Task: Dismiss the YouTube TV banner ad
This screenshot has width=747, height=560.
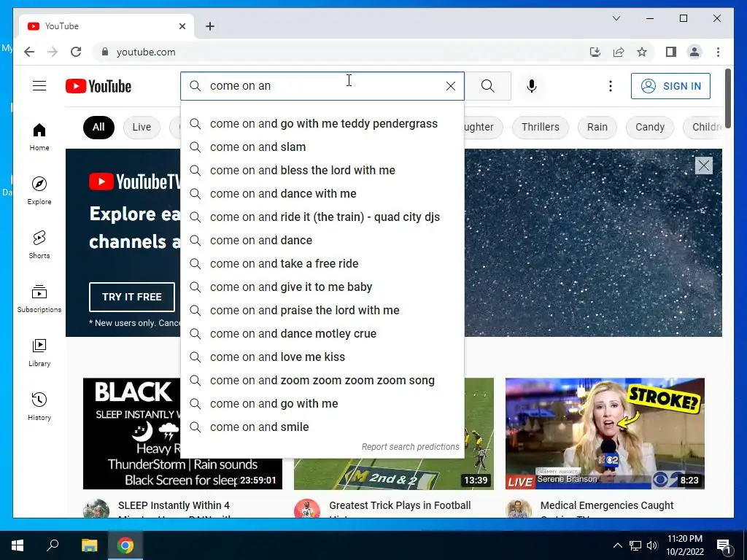Action: pyautogui.click(x=704, y=166)
